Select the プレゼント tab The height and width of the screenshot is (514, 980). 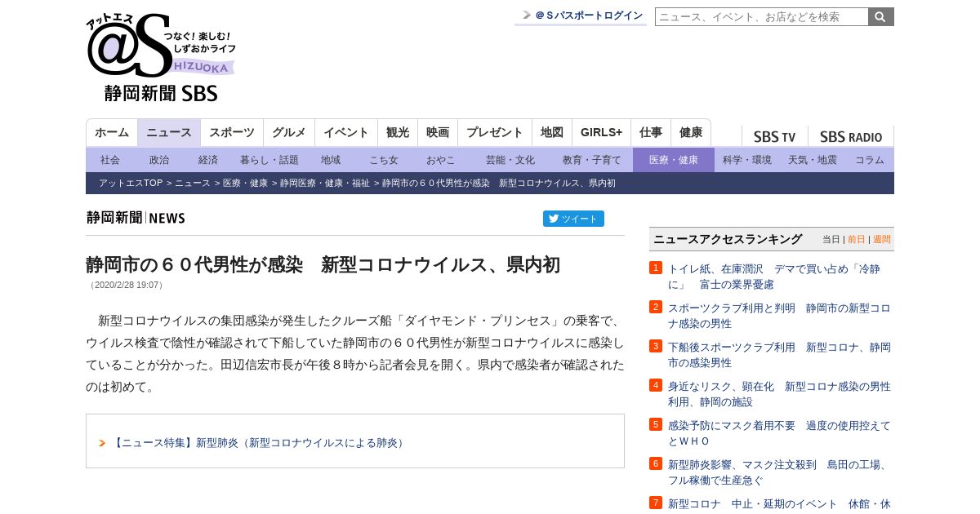coord(495,132)
